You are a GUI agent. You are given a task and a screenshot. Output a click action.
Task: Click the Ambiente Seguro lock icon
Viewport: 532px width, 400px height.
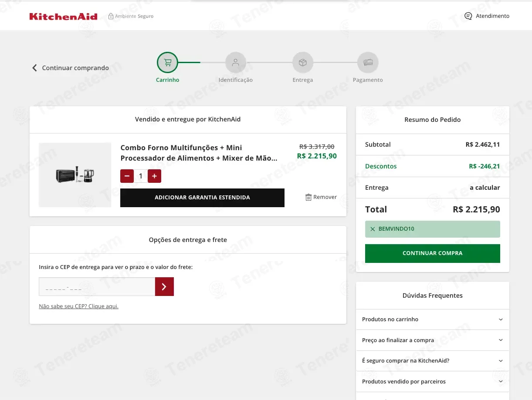point(111,16)
